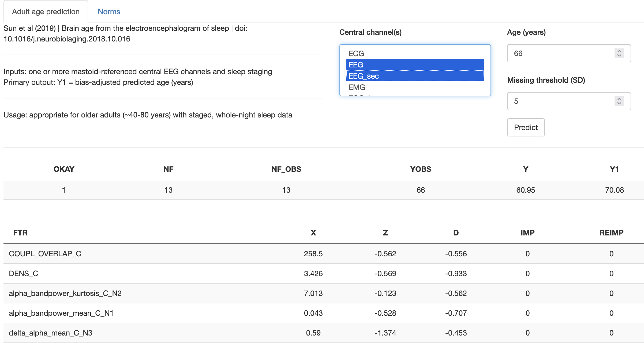This screenshot has height=343, width=644.
Task: Click the NF_OBS column header
Action: point(286,169)
